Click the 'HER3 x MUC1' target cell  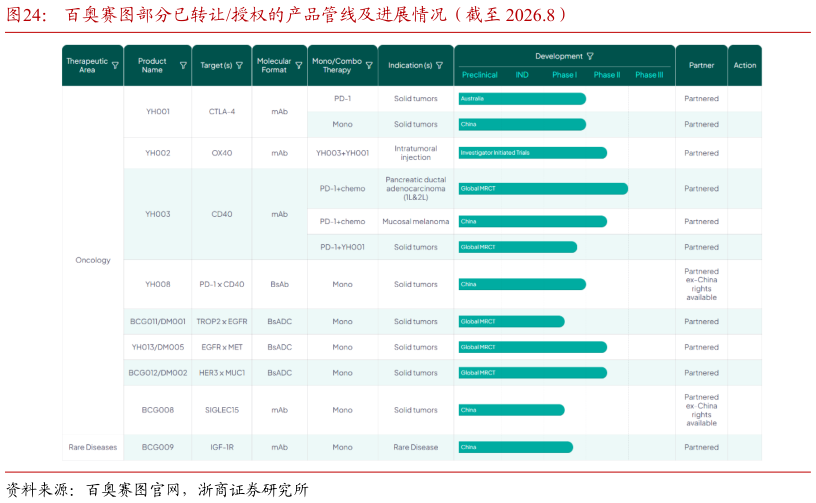click(x=222, y=373)
